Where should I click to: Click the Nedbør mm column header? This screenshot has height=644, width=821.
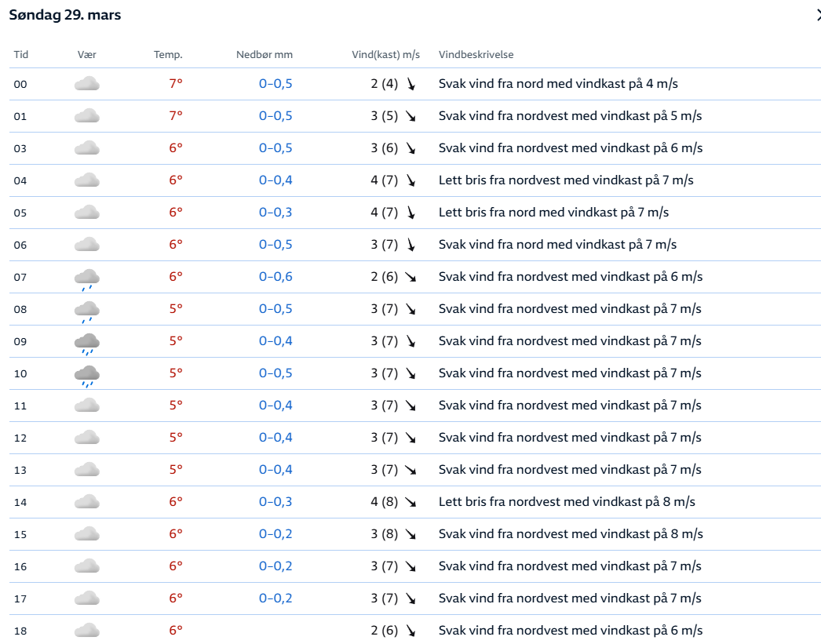click(265, 55)
